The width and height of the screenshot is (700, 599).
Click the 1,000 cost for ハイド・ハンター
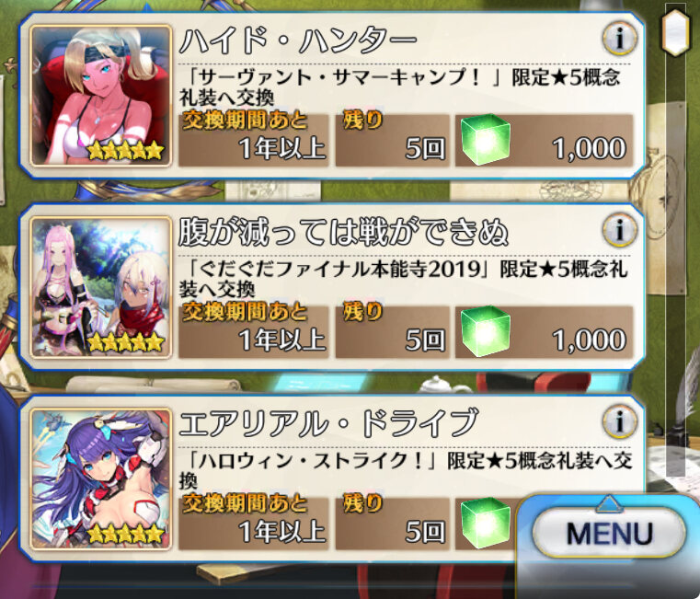(590, 149)
